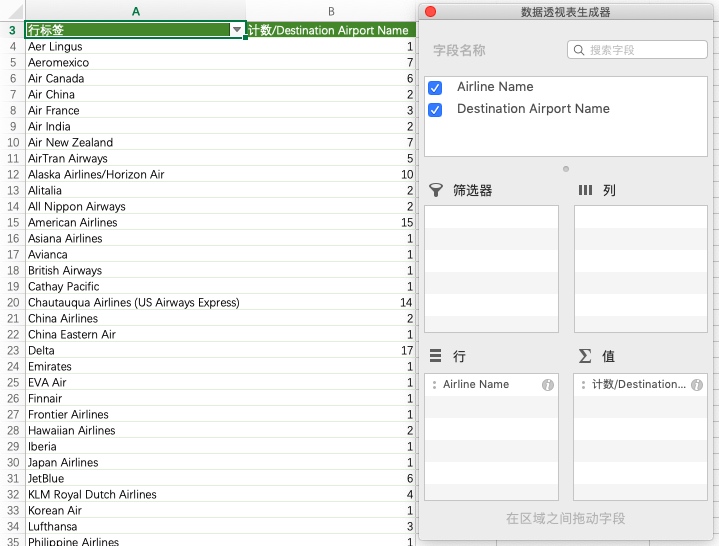This screenshot has height=546, width=719.
Task: Open the 行标签 filter dropdown arrow
Action: 237,30
